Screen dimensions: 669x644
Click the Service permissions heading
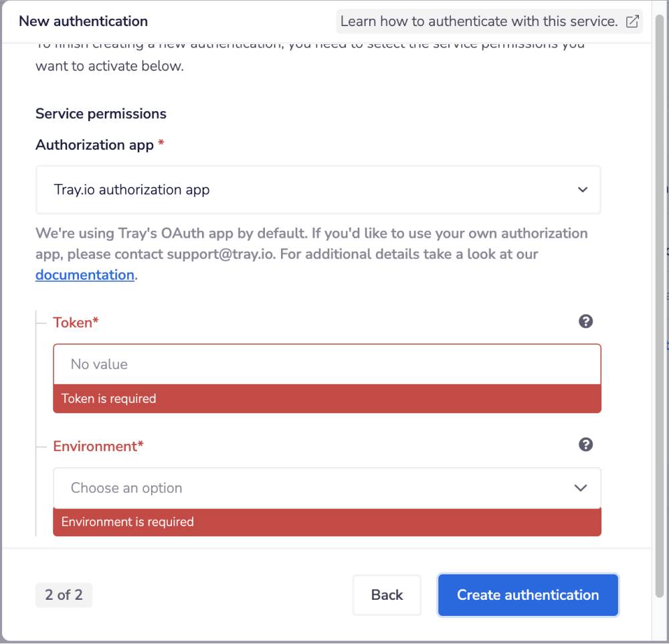100,114
